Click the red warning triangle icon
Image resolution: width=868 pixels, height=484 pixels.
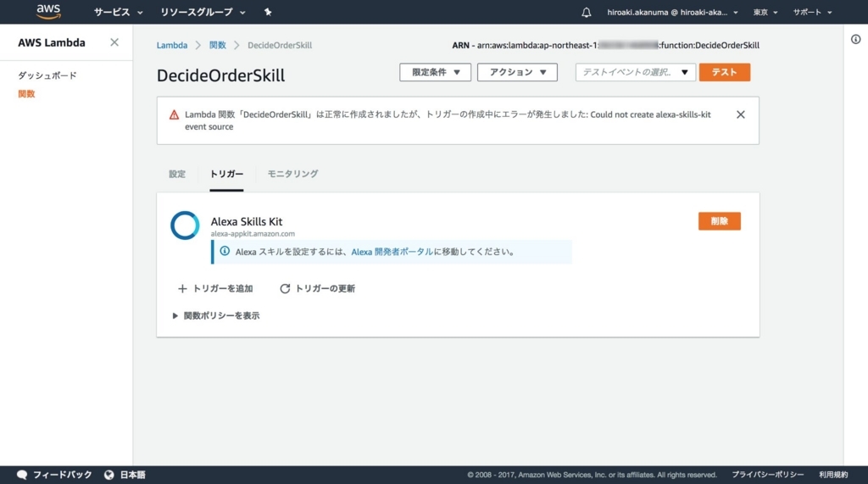[174, 114]
